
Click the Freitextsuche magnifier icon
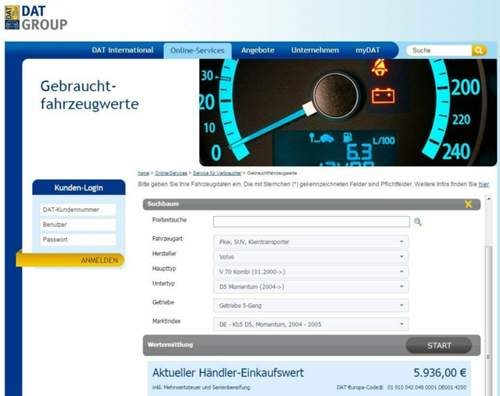coord(418,222)
